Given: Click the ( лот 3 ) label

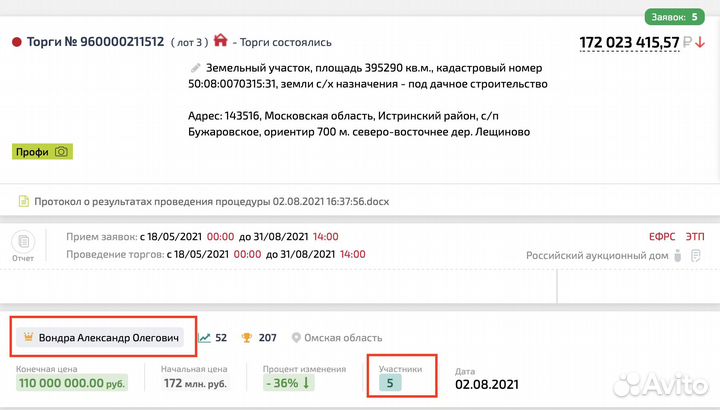Looking at the screenshot, I should [x=189, y=42].
